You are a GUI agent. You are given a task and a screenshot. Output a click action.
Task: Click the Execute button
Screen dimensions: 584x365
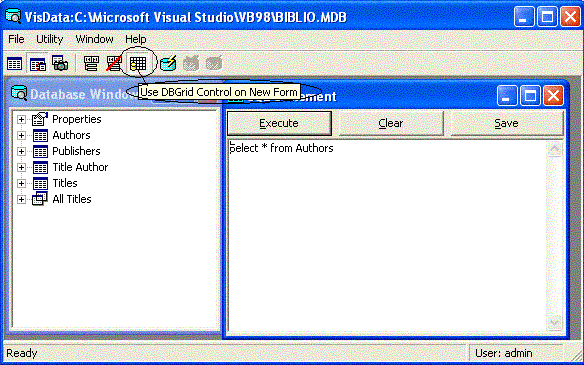(x=279, y=123)
